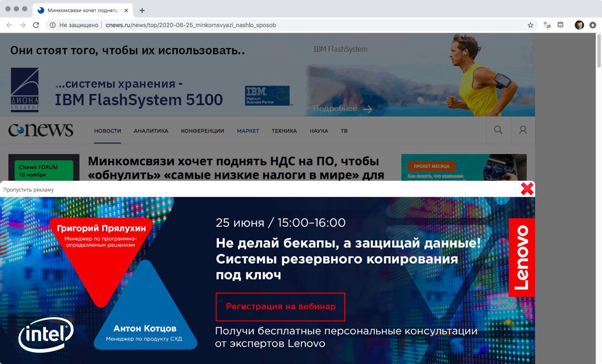
Task: Click the JS extension icon in toolbar
Action: 547,25
